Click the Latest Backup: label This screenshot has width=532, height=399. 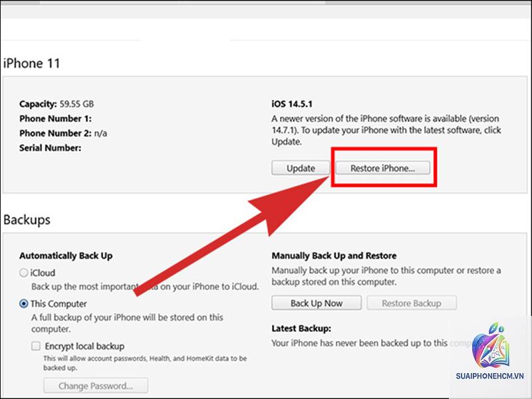pos(301,329)
